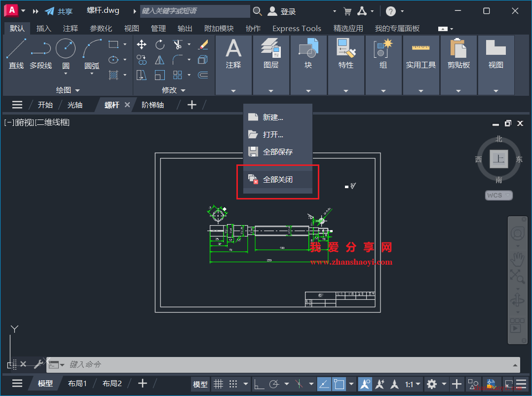
Task: Toggle object snap mode
Action: [338, 384]
